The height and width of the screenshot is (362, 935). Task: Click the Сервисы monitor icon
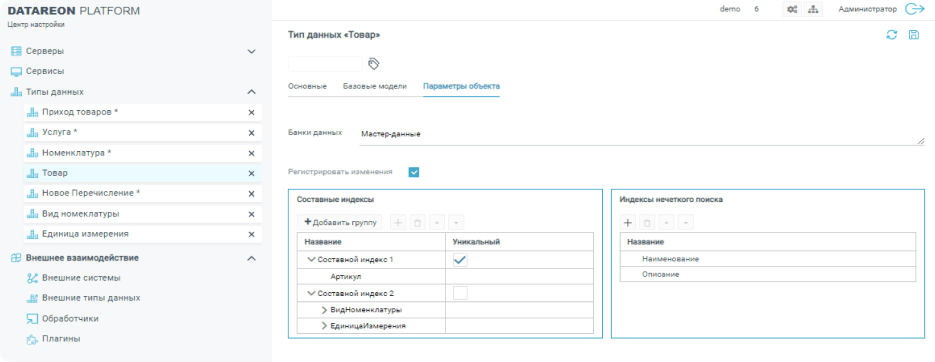17,72
